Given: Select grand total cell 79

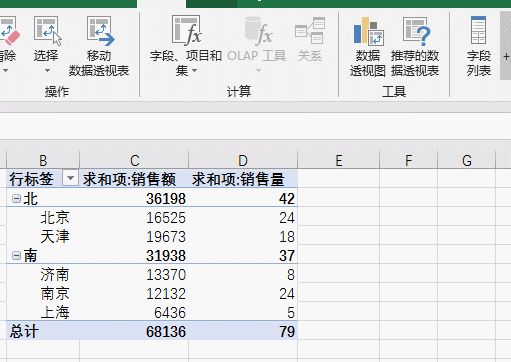Looking at the screenshot, I should pyautogui.click(x=243, y=331).
